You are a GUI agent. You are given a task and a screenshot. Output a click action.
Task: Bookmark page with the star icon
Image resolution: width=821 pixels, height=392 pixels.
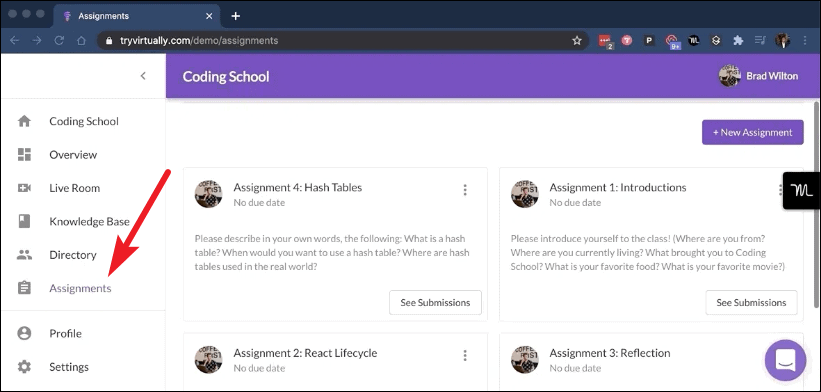(x=576, y=40)
